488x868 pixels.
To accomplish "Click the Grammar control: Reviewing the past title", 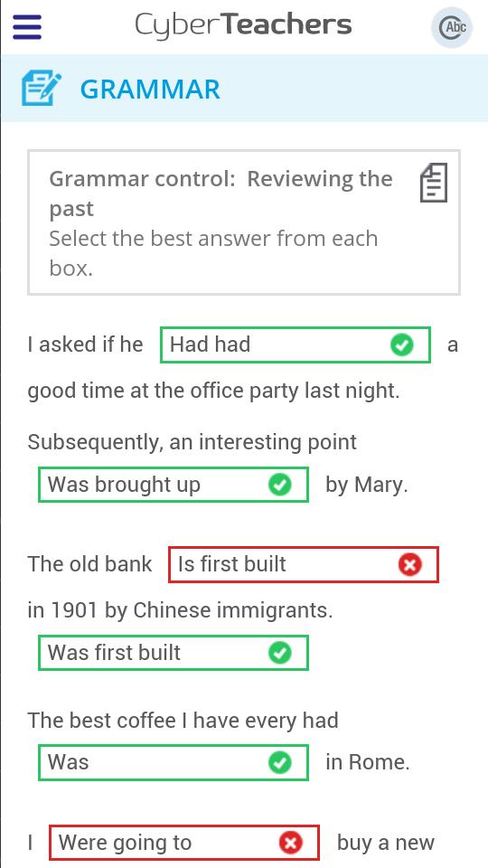I will 221,193.
